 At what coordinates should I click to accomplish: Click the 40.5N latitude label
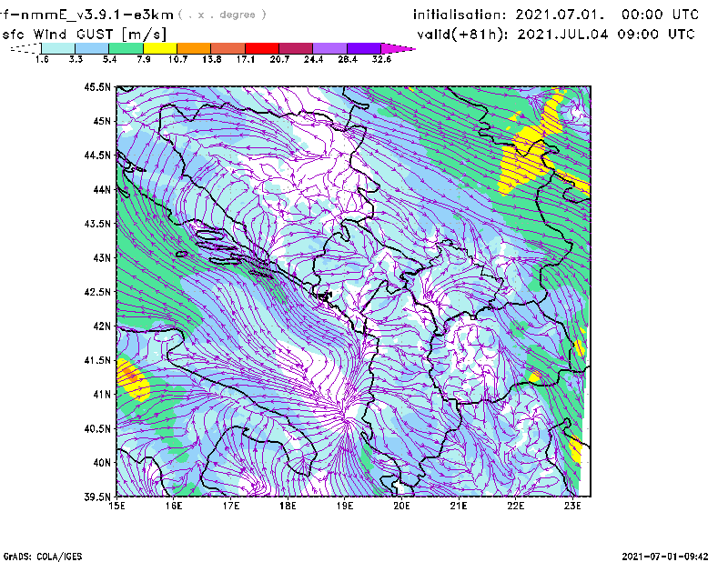[x=97, y=428]
